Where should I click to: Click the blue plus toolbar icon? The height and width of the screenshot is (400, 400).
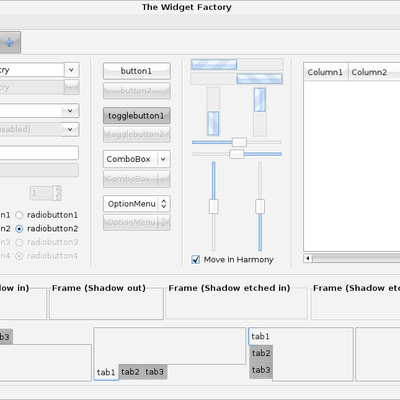(x=9, y=42)
